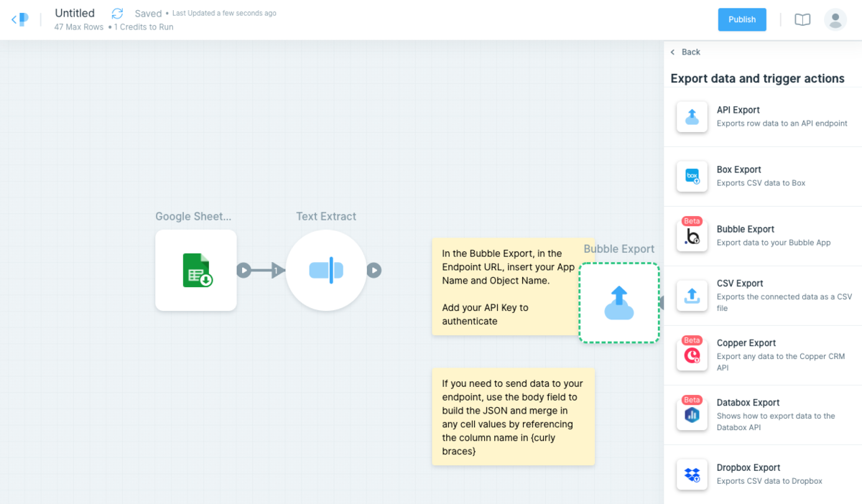The image size is (862, 504).
Task: Click the CSV Export upload icon
Action: pyautogui.click(x=692, y=295)
